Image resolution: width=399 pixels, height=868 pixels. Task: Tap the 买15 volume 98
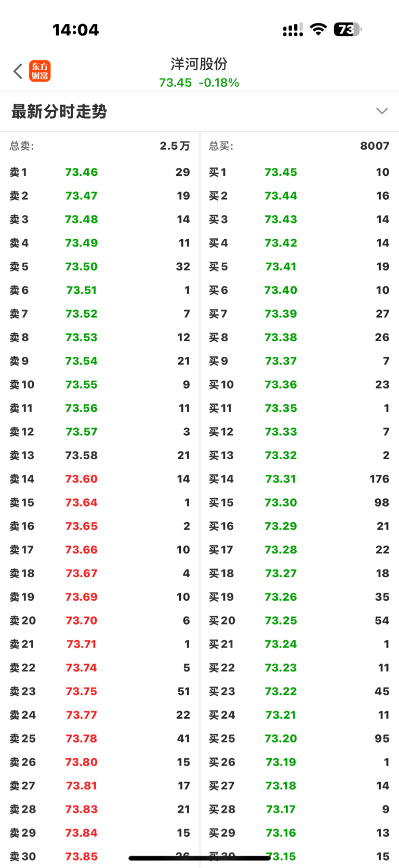coord(382,503)
